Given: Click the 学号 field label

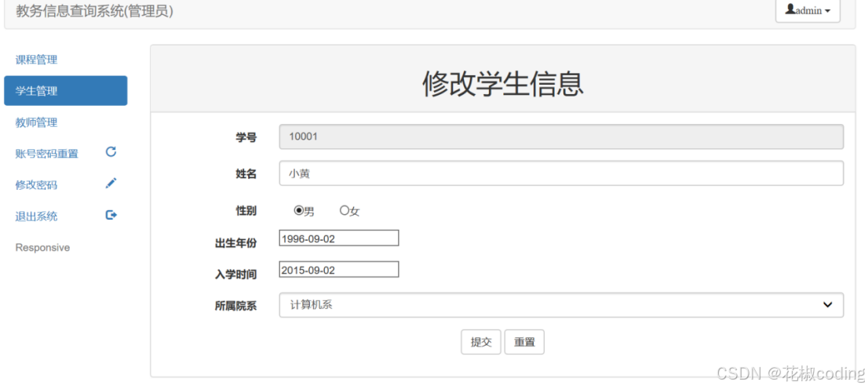Looking at the screenshot, I should coord(246,137).
